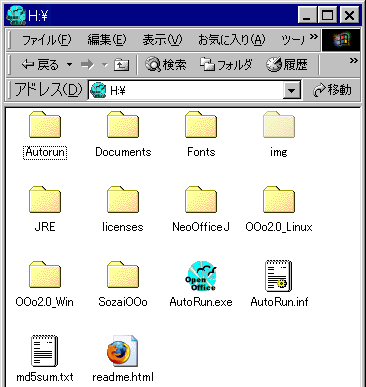
Task: Click the AutoRun.inf file name
Action: click(x=279, y=302)
